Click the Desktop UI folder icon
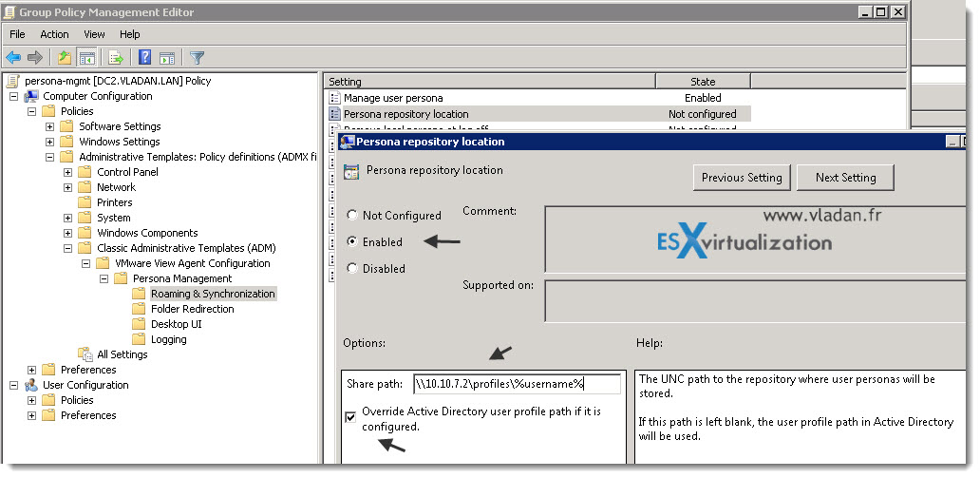The width and height of the screenshot is (980, 478). (139, 324)
